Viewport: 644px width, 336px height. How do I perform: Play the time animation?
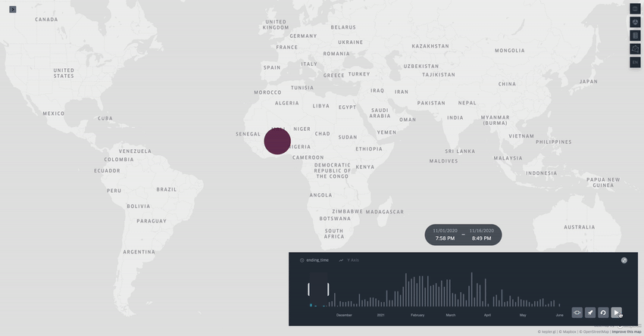(x=616, y=313)
